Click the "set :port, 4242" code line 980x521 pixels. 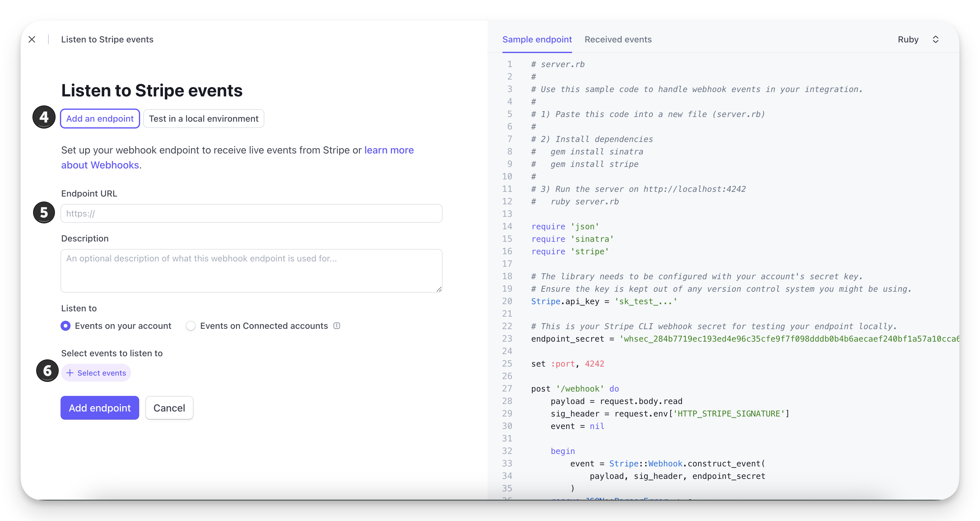click(x=567, y=363)
